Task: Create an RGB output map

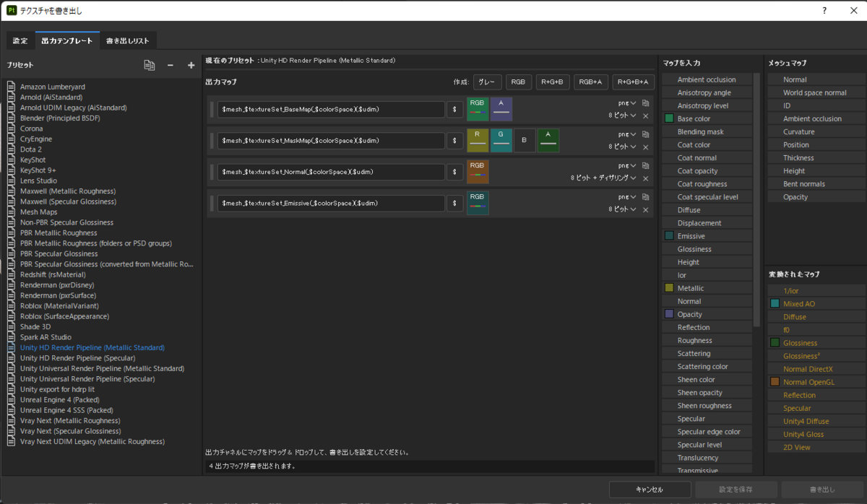Action: [518, 82]
